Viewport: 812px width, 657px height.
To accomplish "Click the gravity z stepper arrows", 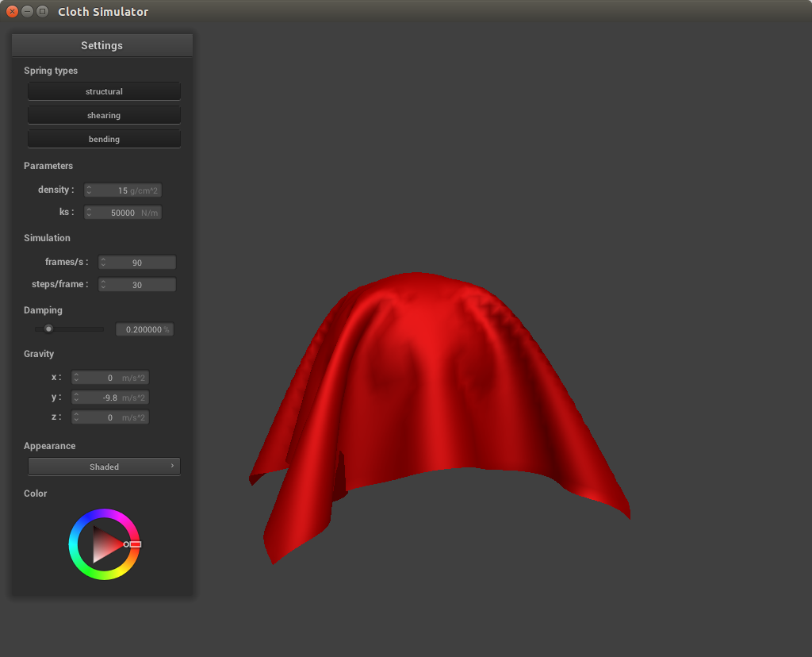I will [77, 417].
